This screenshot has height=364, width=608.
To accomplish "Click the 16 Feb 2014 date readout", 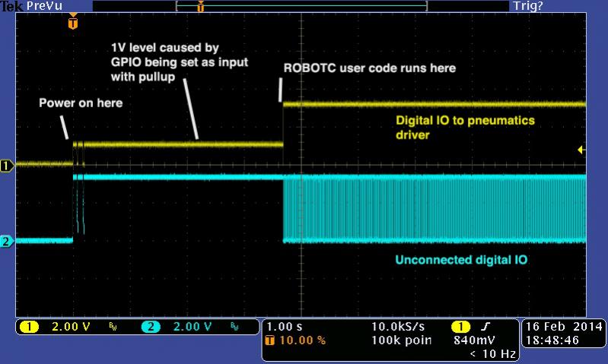I will 564,327.
